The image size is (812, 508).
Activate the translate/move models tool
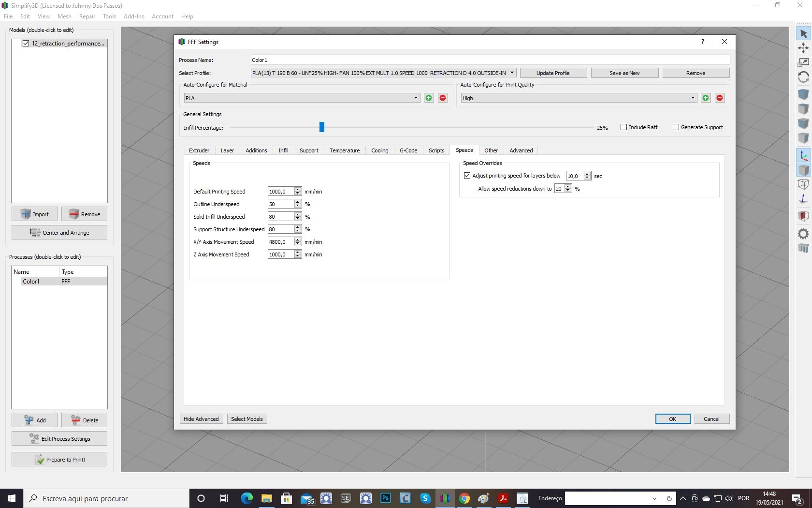pyautogui.click(x=803, y=48)
